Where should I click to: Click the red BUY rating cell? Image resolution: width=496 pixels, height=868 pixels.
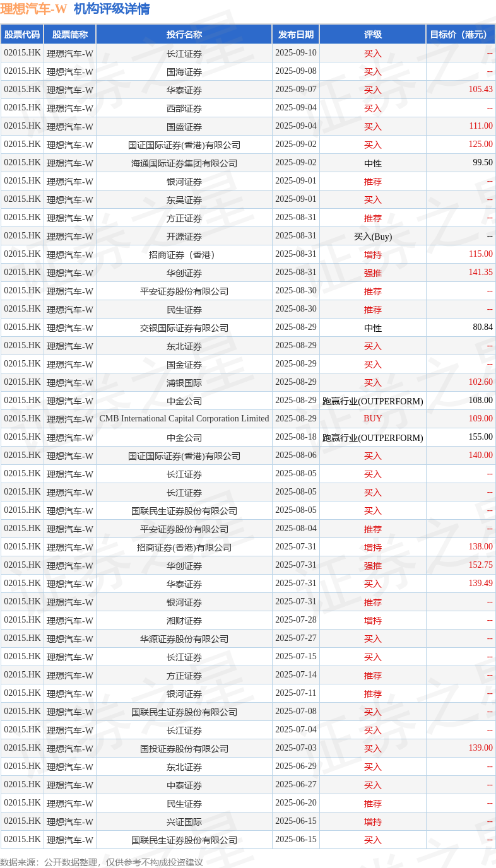[x=373, y=419]
